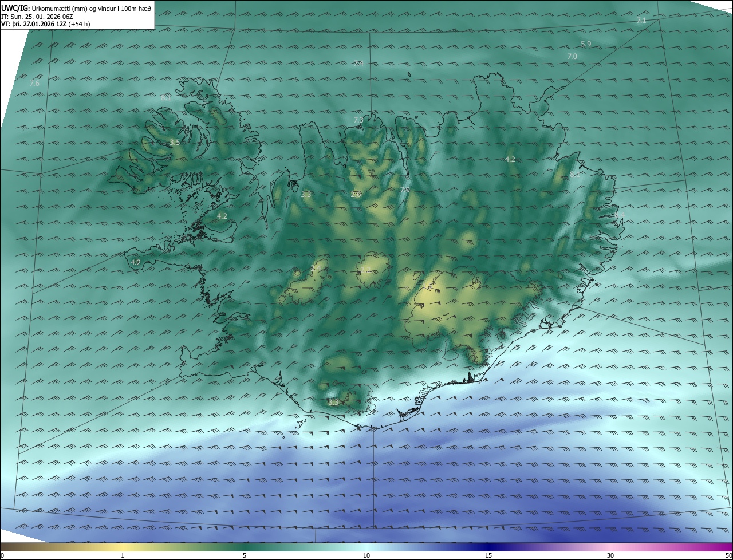The height and width of the screenshot is (560, 733).
Task: Click the colorbar tick label 1
Action: 123,555
